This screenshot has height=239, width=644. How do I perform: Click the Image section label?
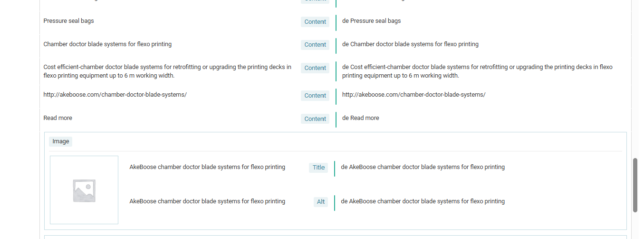pos(61,141)
